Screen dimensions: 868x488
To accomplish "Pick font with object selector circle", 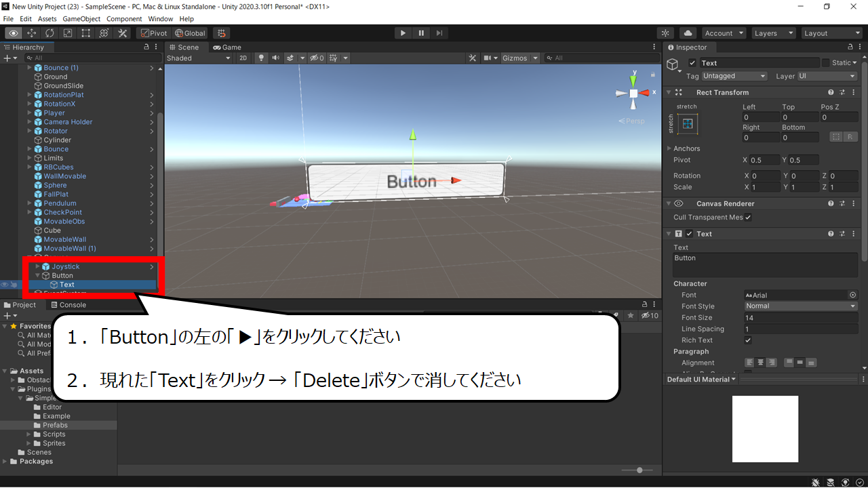I will [x=853, y=296].
